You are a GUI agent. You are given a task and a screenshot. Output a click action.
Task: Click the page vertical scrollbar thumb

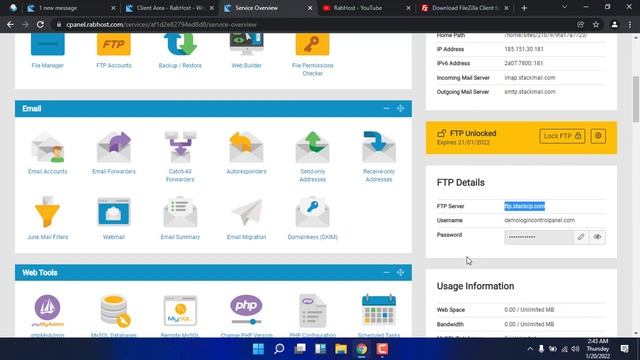(636, 99)
